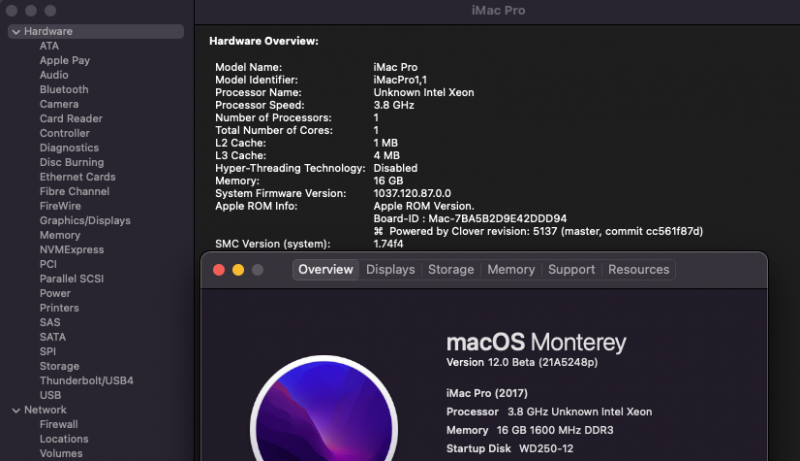The image size is (800, 461).
Task: Click the iMacPro1,1 model identifier value
Action: [400, 80]
